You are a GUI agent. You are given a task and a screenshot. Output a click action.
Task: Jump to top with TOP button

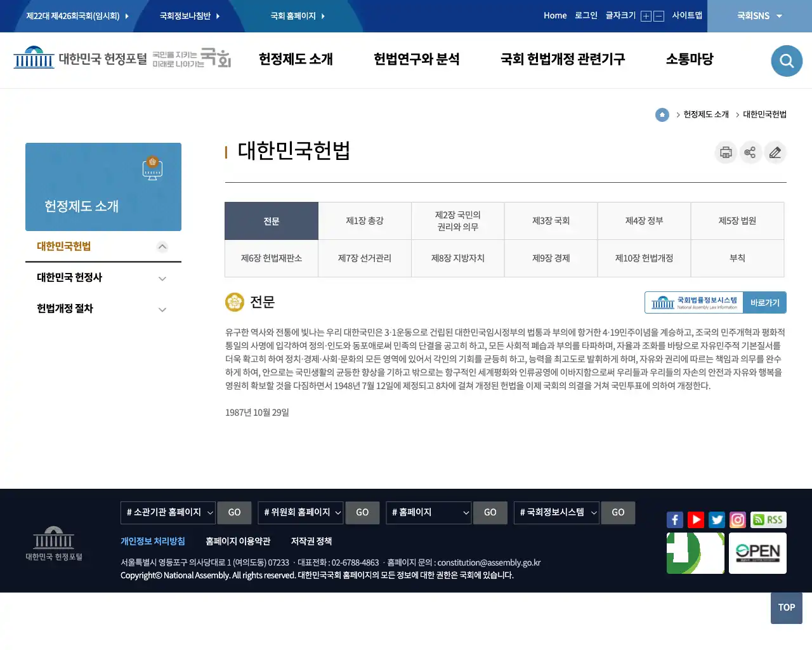coord(787,608)
